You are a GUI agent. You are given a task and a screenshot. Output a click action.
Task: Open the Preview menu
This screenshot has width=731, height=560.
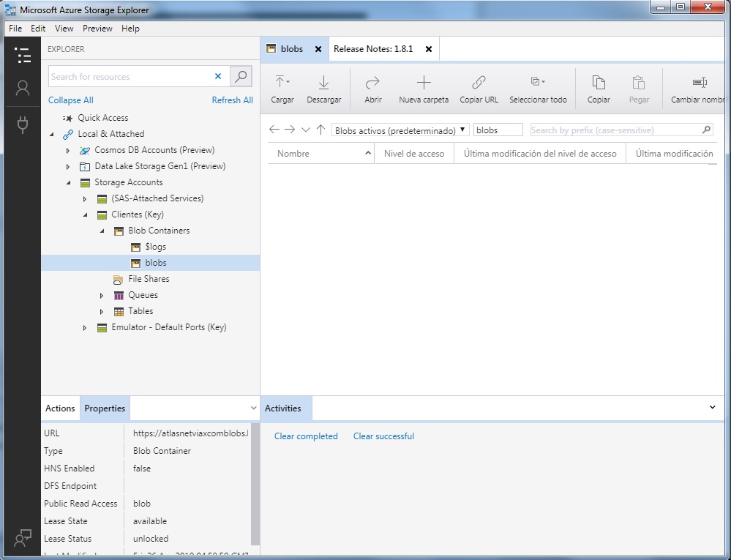coord(97,29)
